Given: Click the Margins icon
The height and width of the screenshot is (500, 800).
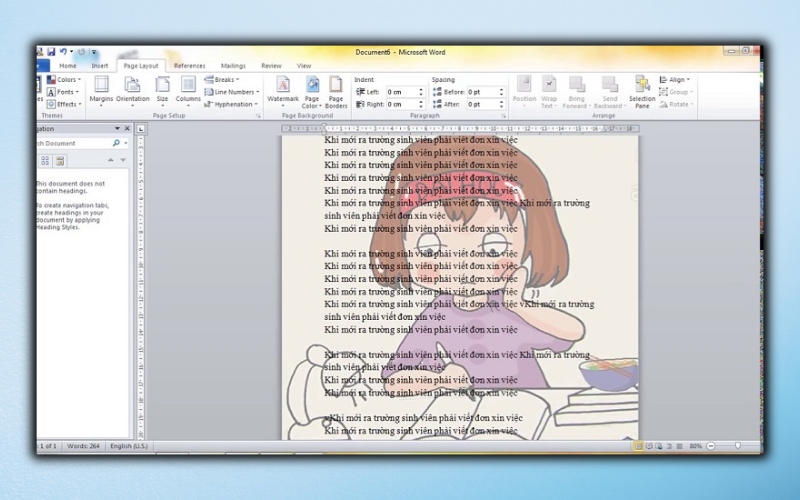Looking at the screenshot, I should click(101, 85).
